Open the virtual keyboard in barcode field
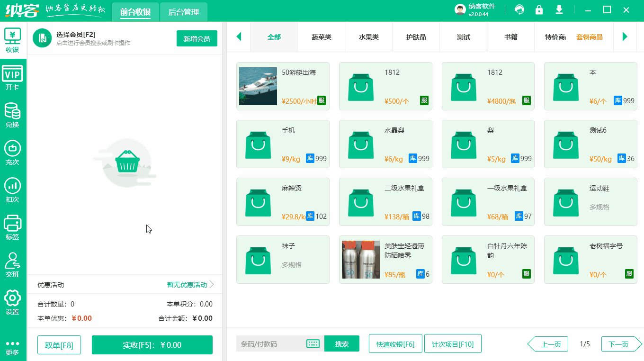 [x=313, y=343]
